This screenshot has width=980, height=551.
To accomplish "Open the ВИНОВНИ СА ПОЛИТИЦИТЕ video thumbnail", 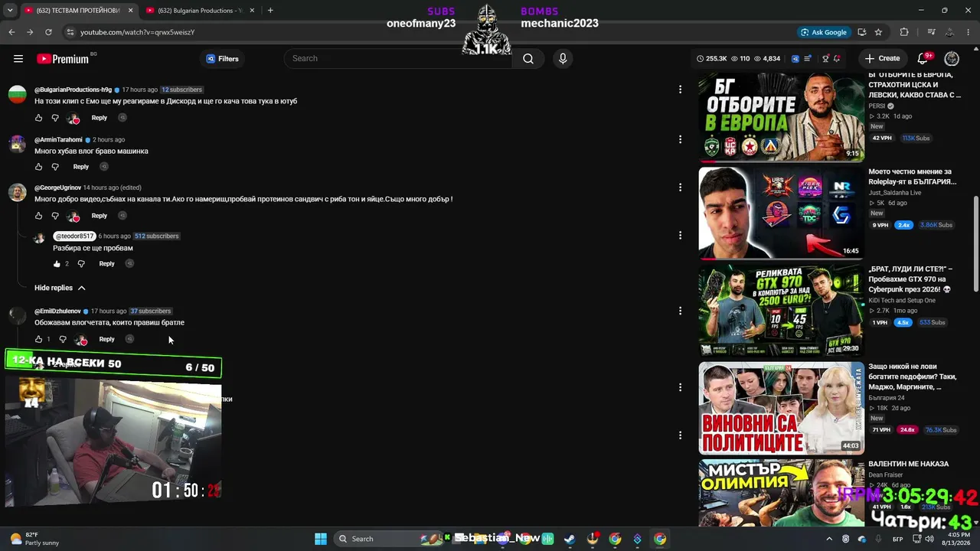I will point(781,408).
